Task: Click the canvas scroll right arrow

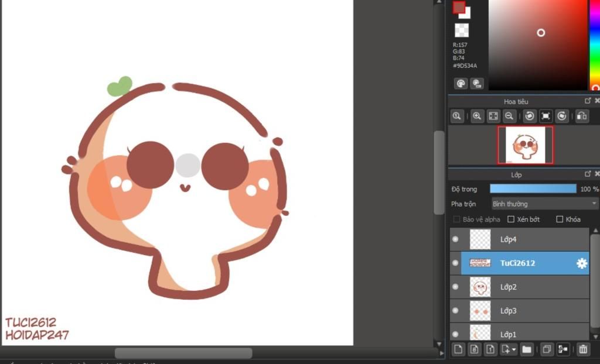Action: pos(441,353)
